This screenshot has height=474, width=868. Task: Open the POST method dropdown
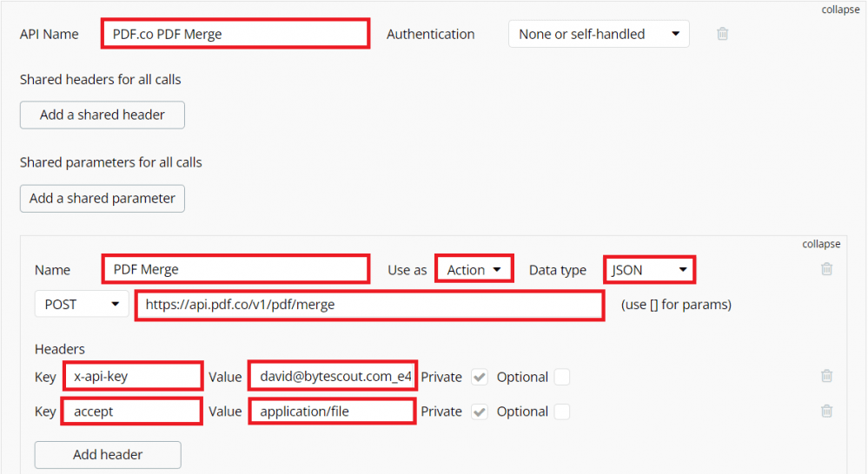(x=82, y=305)
